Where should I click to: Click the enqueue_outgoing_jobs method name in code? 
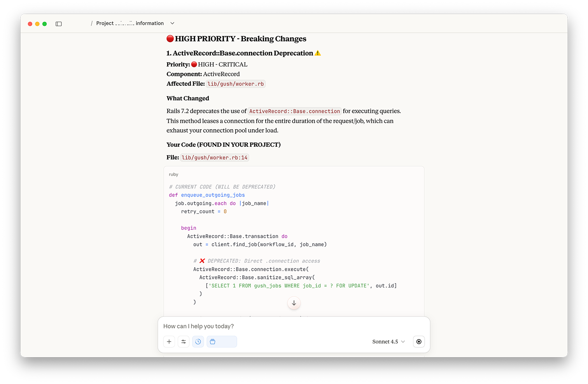click(213, 195)
